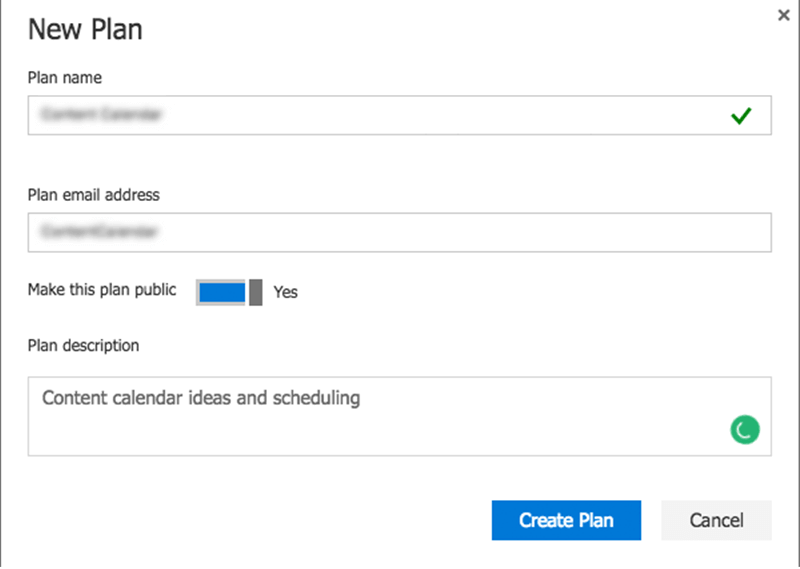Viewport: 800px width, 569px height.
Task: Close the New Plan dialog with X
Action: (784, 15)
